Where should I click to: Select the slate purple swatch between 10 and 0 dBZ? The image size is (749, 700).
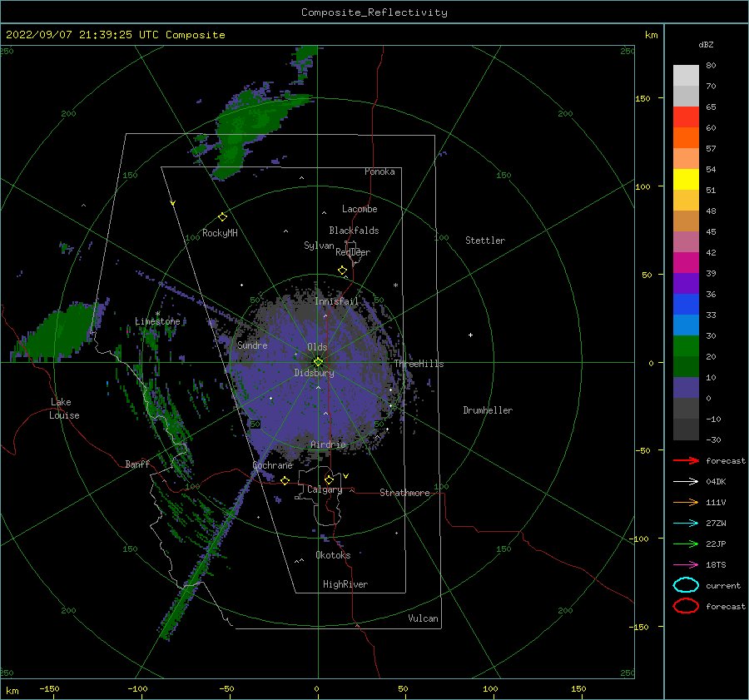coord(686,388)
